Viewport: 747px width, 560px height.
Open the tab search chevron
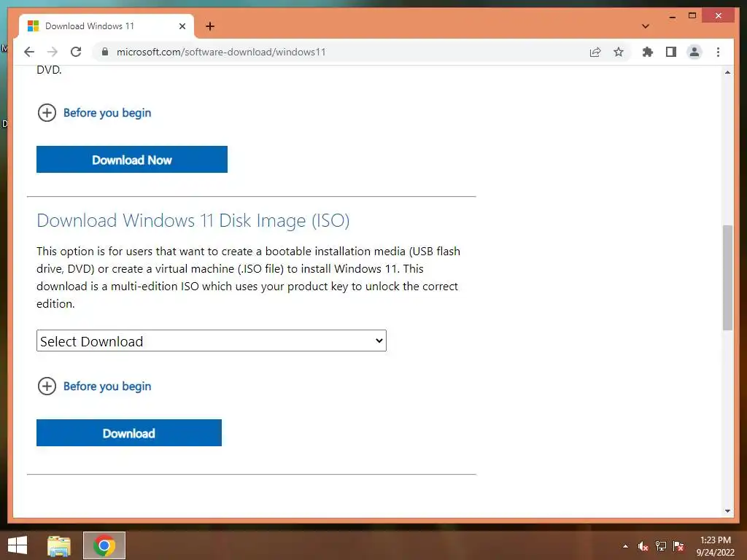646,26
